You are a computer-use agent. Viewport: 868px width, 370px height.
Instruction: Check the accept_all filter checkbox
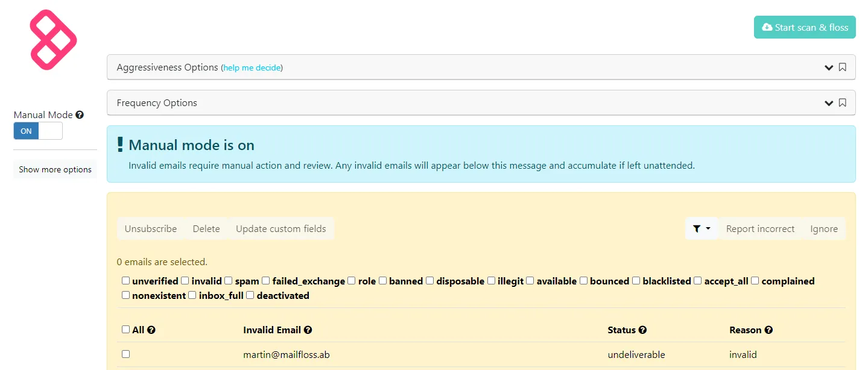(697, 280)
